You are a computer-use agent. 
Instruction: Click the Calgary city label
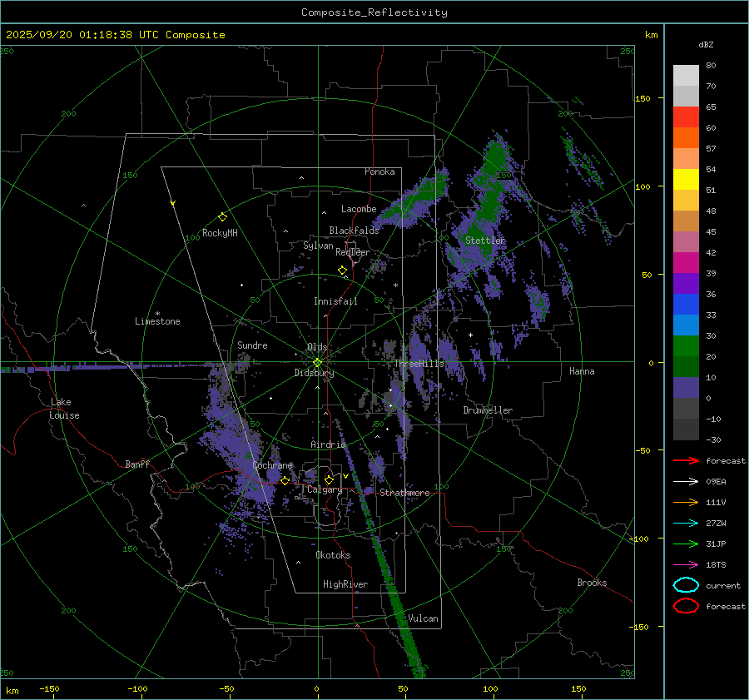325,490
